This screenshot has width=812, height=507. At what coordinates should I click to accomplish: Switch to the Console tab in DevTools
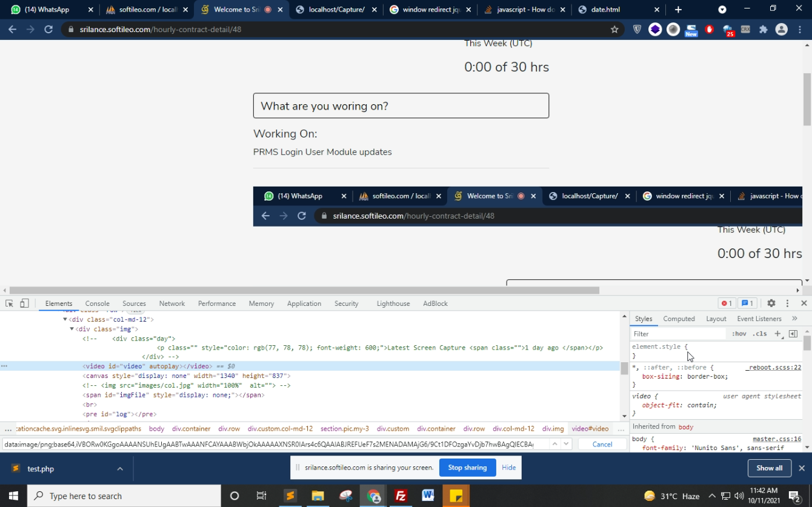click(97, 303)
